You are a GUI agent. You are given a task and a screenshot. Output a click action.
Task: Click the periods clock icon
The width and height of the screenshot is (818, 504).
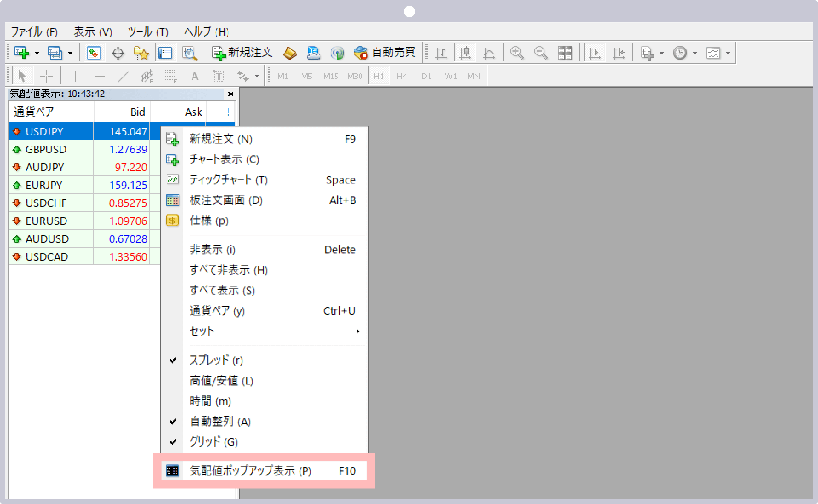(680, 53)
